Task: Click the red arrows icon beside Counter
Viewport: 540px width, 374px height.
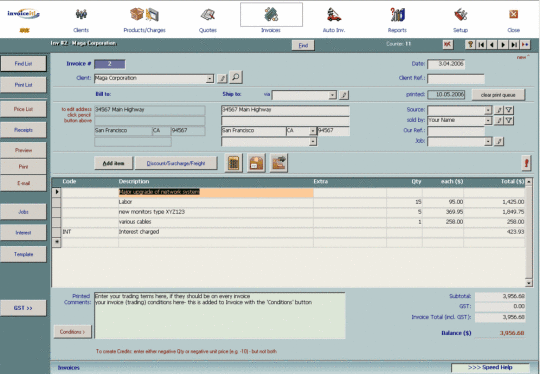Action: click(448, 45)
